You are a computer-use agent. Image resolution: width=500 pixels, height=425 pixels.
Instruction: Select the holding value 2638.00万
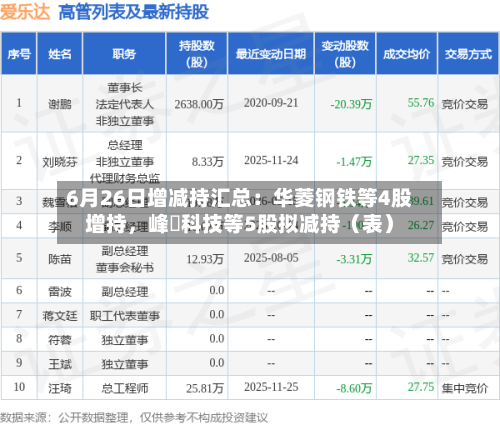point(199,104)
